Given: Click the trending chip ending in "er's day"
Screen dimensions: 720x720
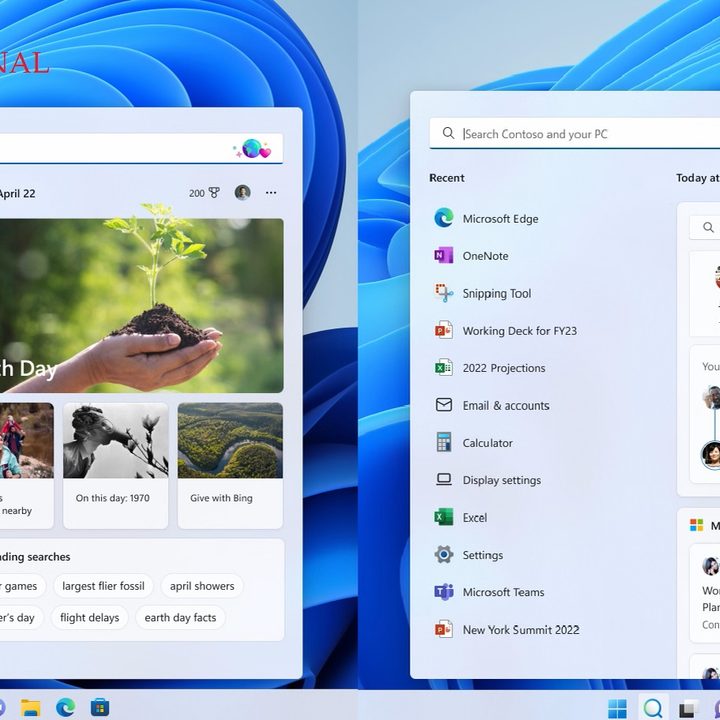Looking at the screenshot, I should tap(21, 618).
